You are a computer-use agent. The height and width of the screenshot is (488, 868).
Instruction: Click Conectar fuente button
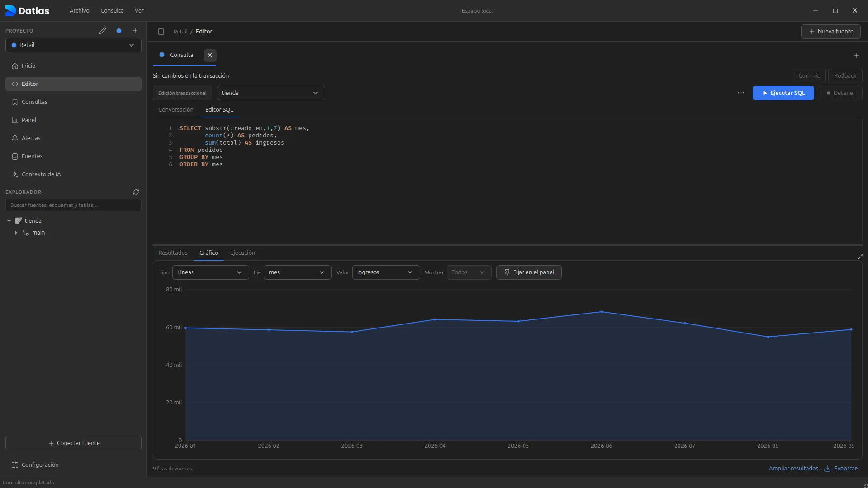tap(73, 443)
